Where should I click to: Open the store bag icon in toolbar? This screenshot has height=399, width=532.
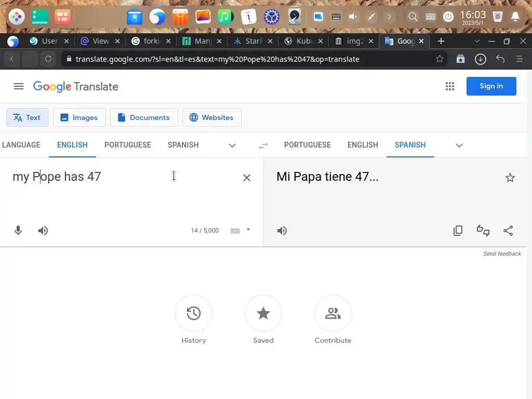[x=460, y=59]
